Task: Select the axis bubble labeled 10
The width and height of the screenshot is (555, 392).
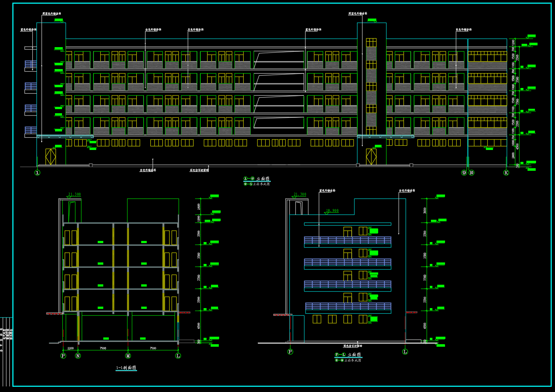Action: [x=471, y=173]
